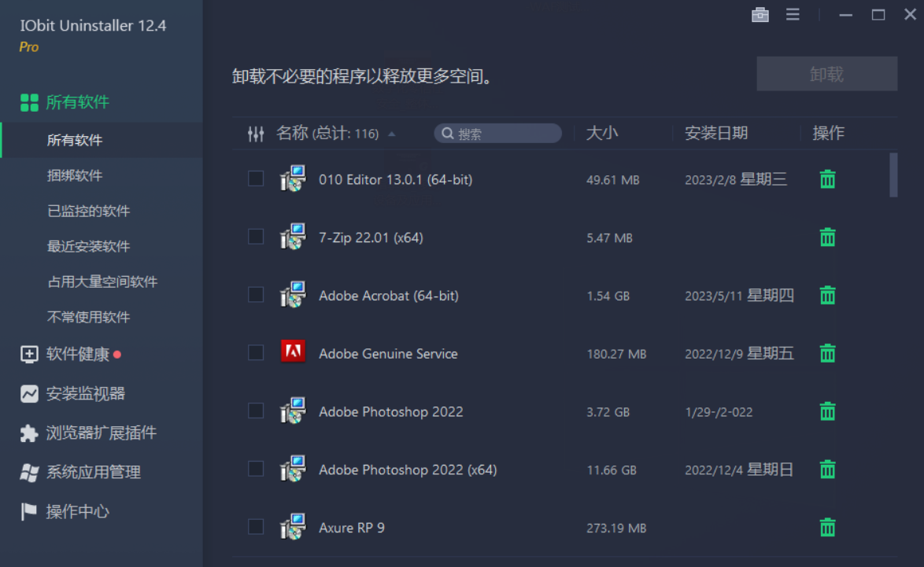Click the 软件健康 plus-box icon
924x567 pixels.
click(x=29, y=354)
